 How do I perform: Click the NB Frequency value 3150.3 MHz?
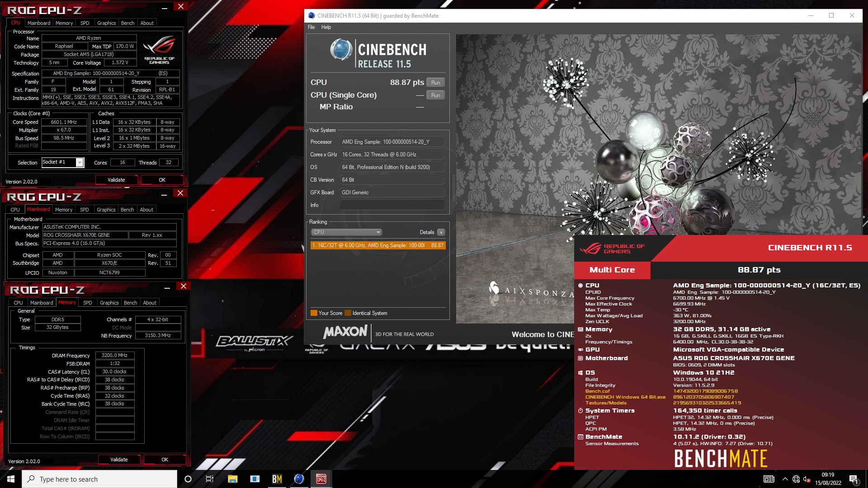158,336
